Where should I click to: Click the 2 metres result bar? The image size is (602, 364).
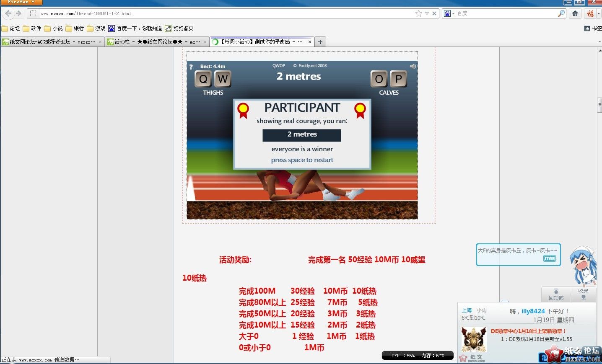coord(302,135)
